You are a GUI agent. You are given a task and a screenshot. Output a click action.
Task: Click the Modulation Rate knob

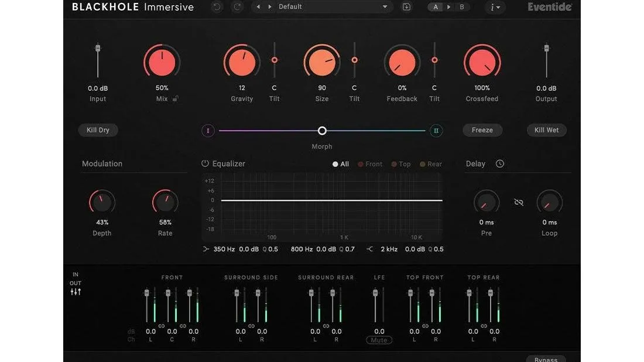(x=165, y=202)
